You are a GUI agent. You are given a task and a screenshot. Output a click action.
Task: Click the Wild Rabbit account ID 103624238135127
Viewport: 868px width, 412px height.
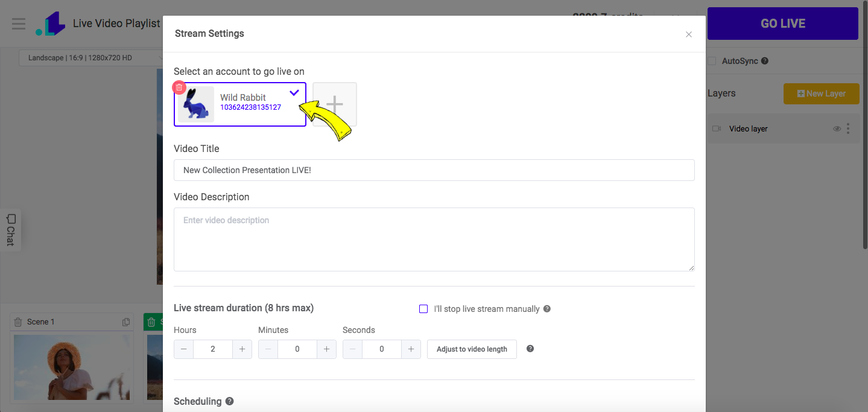tap(250, 107)
